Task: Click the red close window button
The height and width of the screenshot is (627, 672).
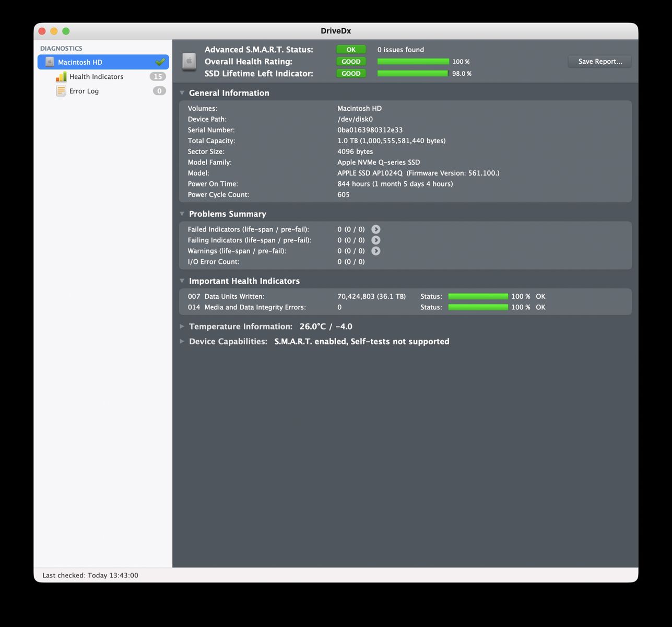Action: tap(42, 31)
